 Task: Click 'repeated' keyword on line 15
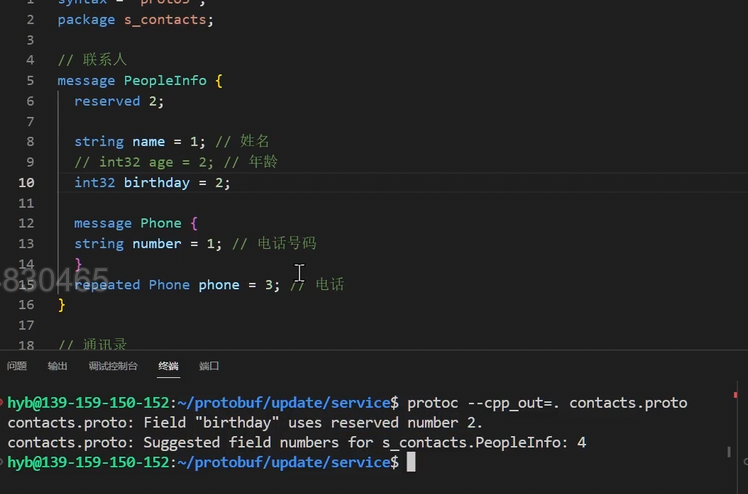tap(107, 285)
